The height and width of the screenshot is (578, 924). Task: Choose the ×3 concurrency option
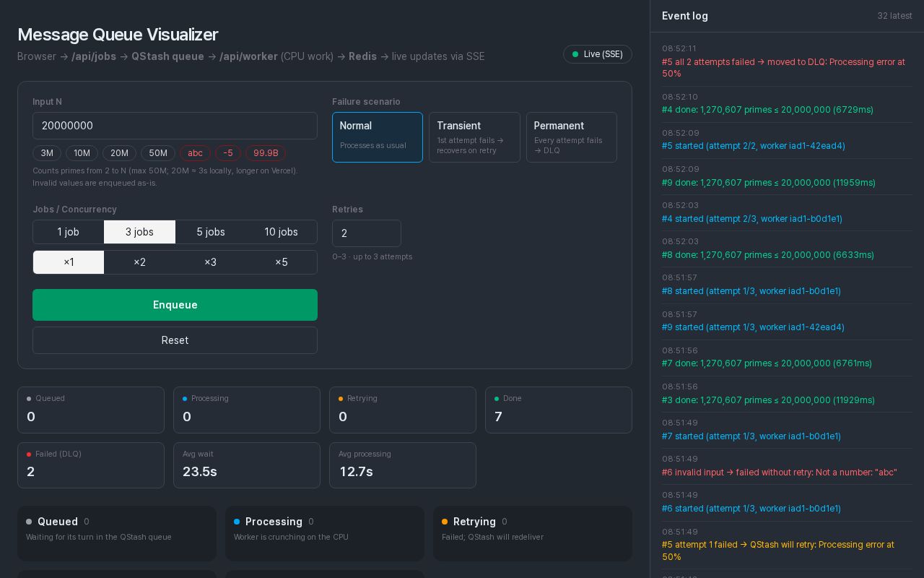click(x=211, y=262)
